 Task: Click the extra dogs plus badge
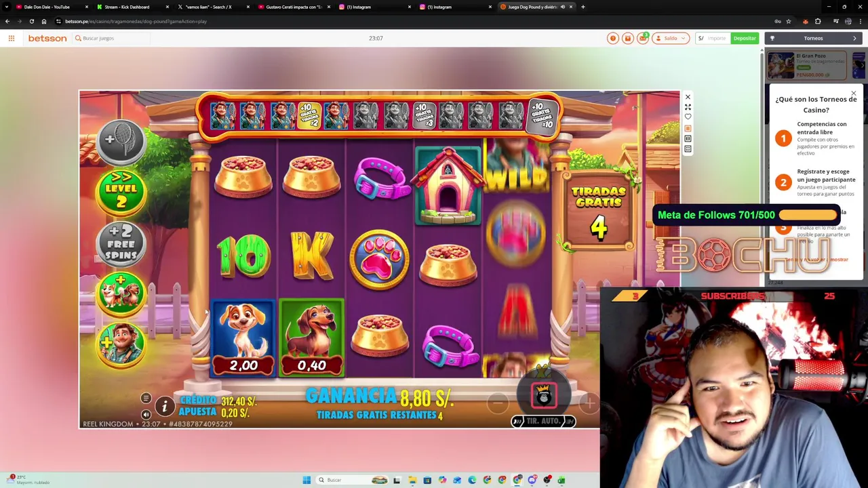121,294
